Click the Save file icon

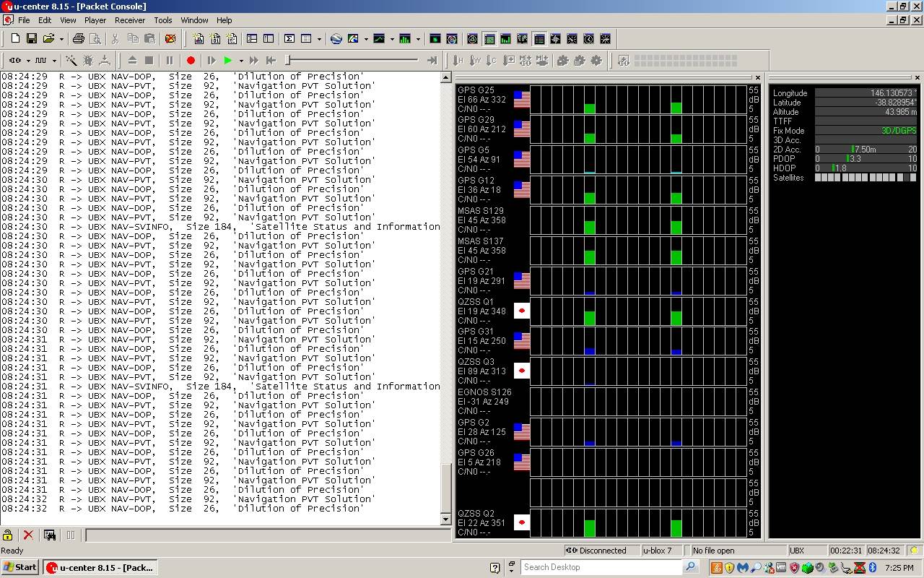[31, 39]
